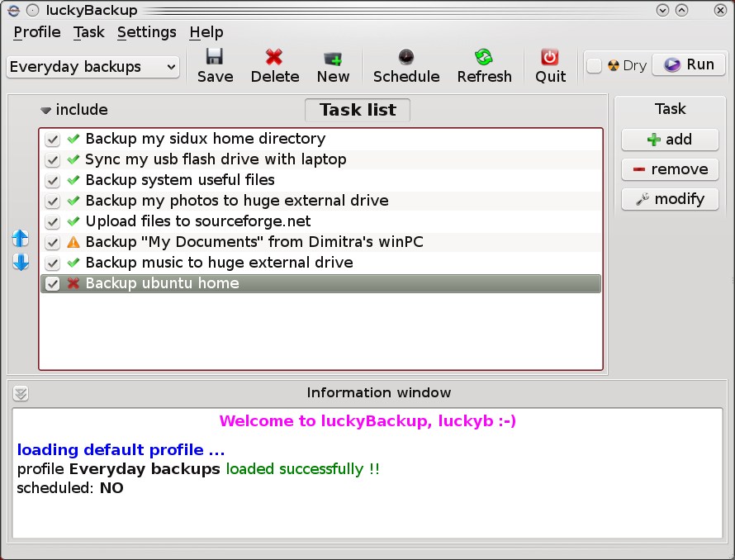The width and height of the screenshot is (735, 560).
Task: Open the Settings menu
Action: click(146, 32)
